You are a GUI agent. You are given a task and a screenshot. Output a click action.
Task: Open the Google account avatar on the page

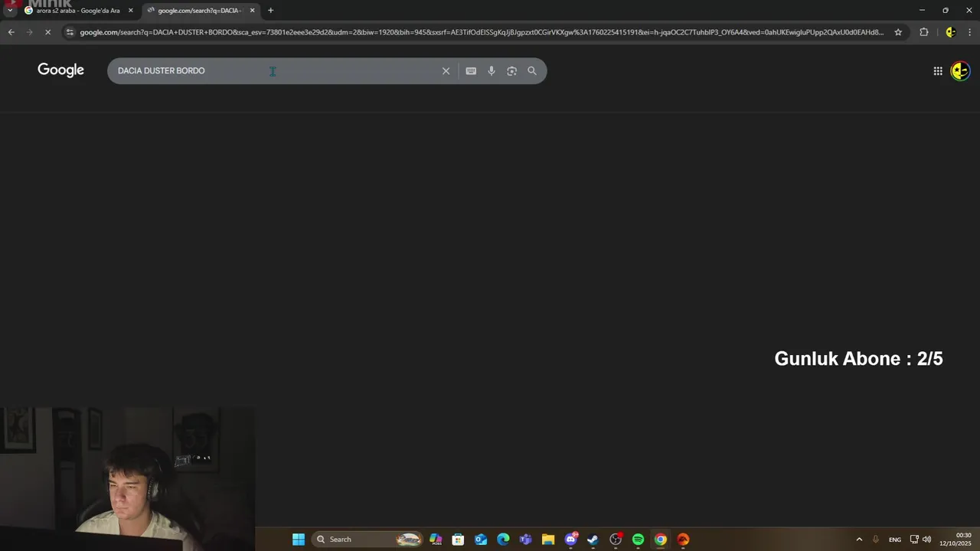960,71
